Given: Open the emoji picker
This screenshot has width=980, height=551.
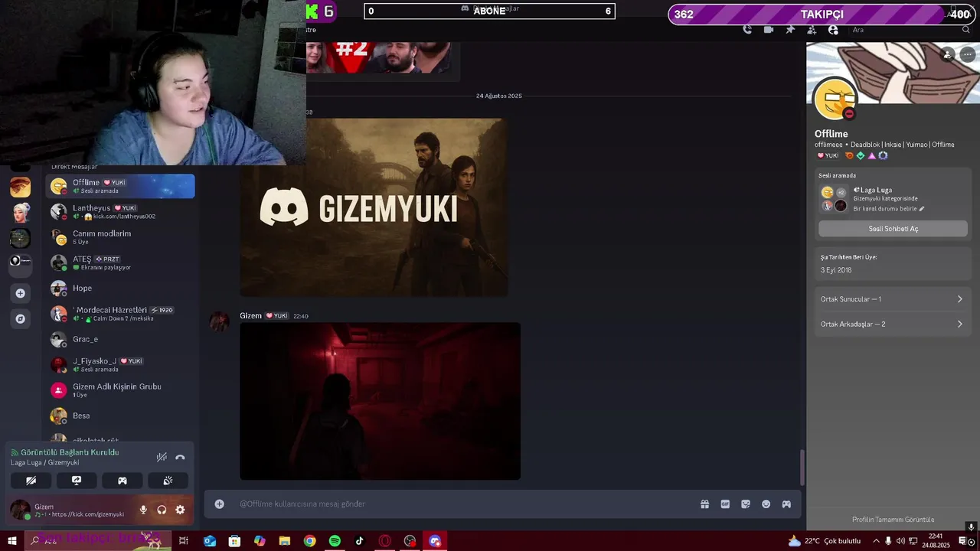Looking at the screenshot, I should coord(766,504).
